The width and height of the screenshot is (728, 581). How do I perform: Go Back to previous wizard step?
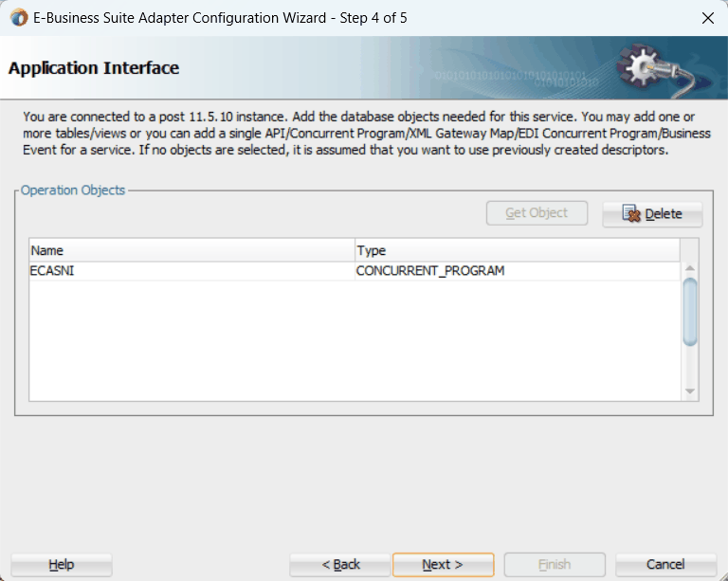(x=340, y=564)
